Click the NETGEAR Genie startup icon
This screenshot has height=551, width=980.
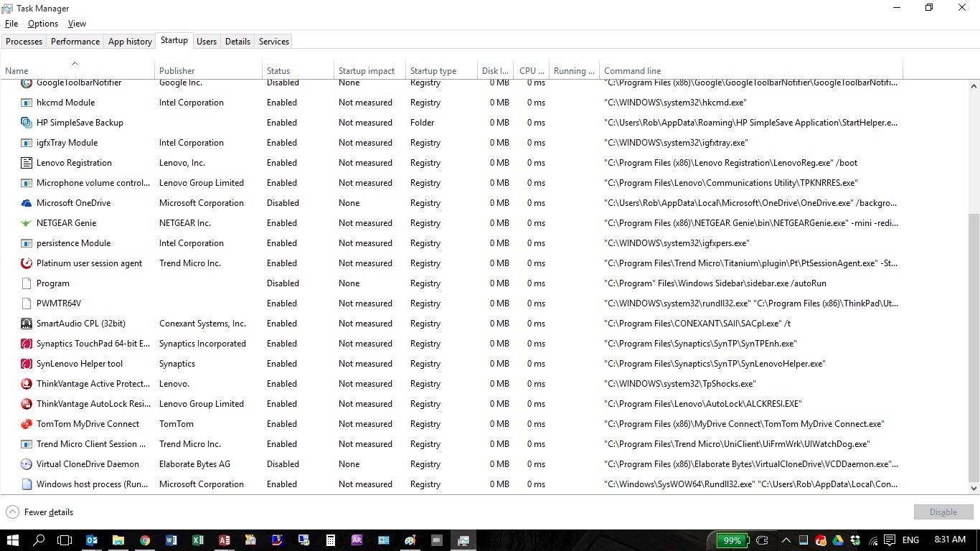[x=27, y=223]
